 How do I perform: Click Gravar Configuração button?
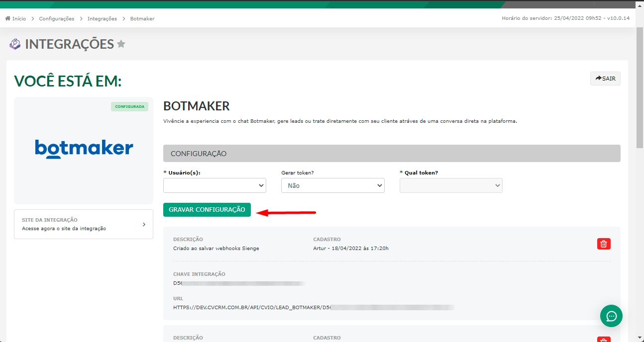tap(207, 210)
